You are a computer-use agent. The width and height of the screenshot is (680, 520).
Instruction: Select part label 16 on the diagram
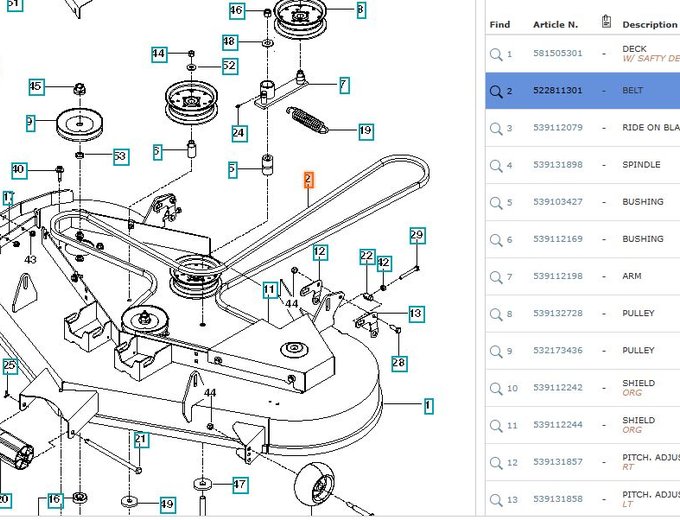[x=55, y=500]
